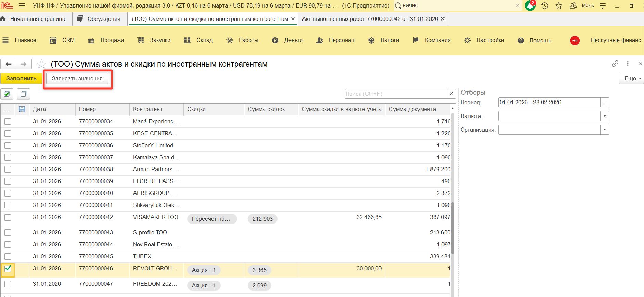Go back using the left arrow
This screenshot has height=297, width=644.
pos(9,64)
